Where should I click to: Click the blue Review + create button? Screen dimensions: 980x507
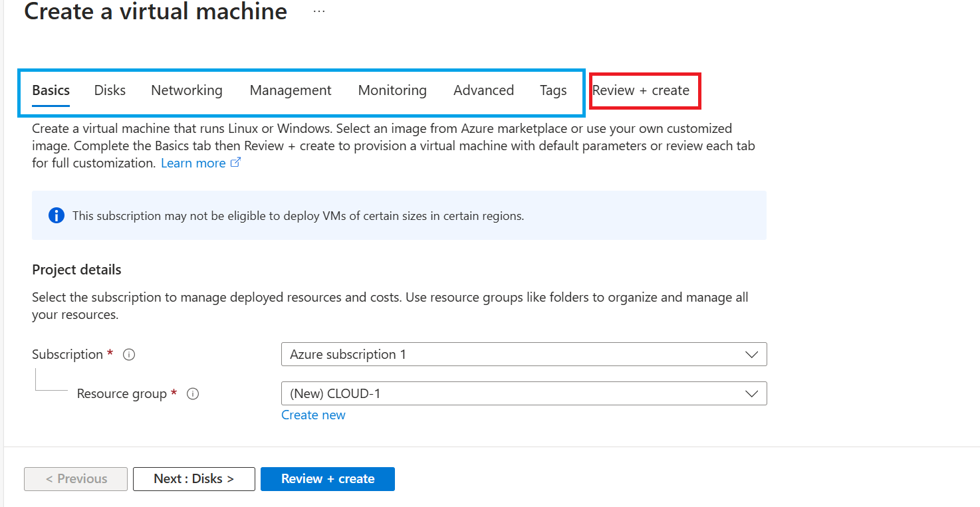[x=328, y=478]
